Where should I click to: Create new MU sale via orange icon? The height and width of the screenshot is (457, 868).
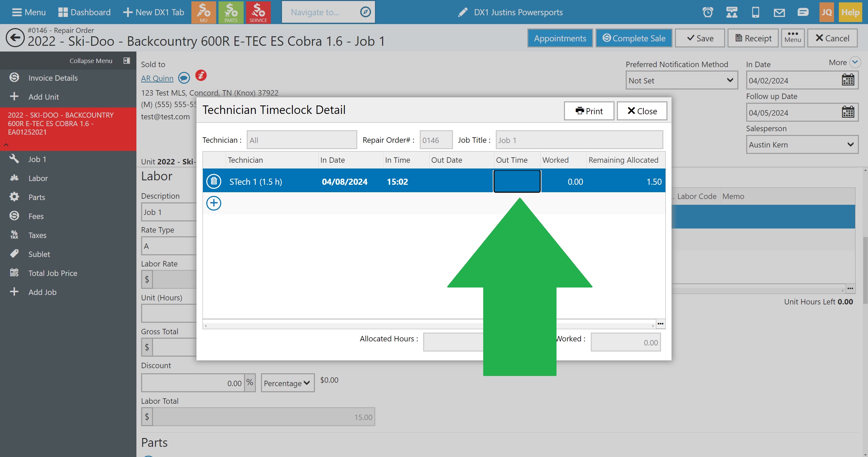click(204, 12)
